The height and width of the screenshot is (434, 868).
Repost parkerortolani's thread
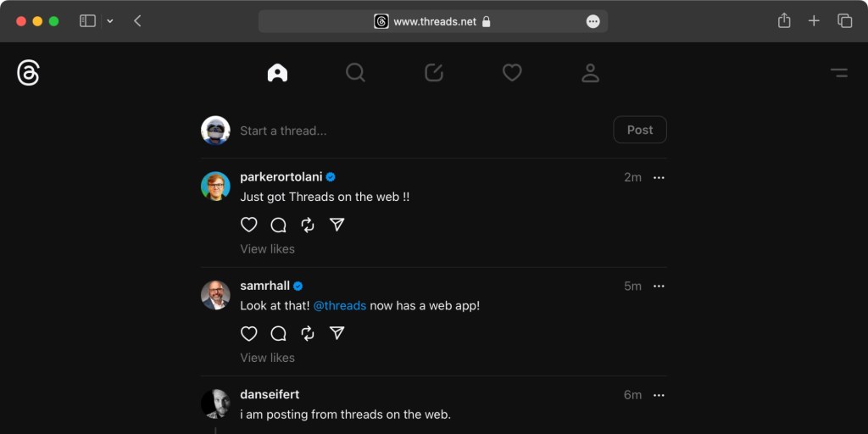tap(308, 225)
